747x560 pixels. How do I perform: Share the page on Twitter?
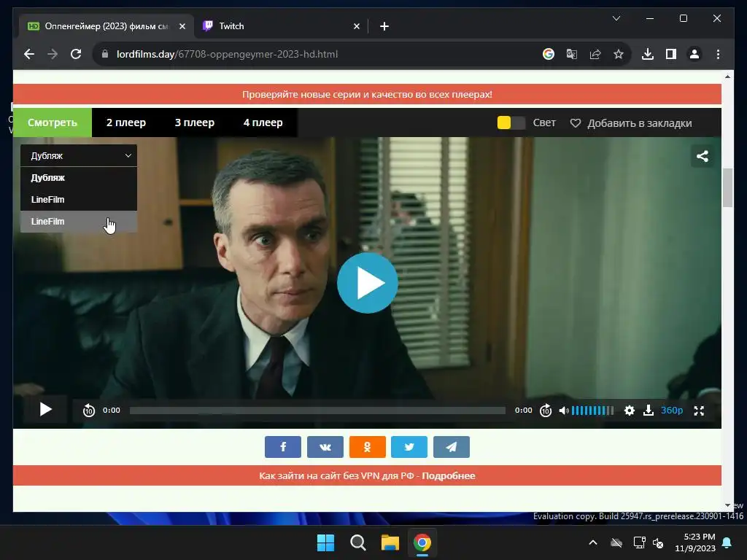[409, 447]
